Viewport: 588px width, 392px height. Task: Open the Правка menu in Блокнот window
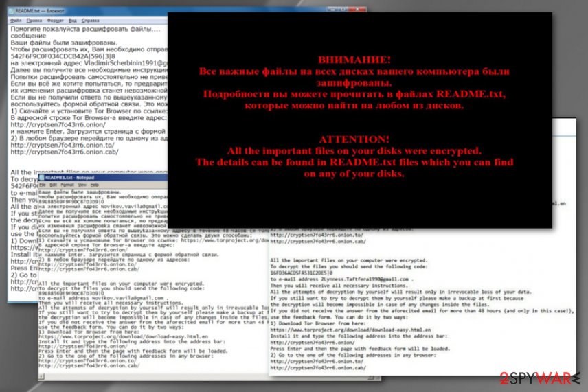click(34, 21)
